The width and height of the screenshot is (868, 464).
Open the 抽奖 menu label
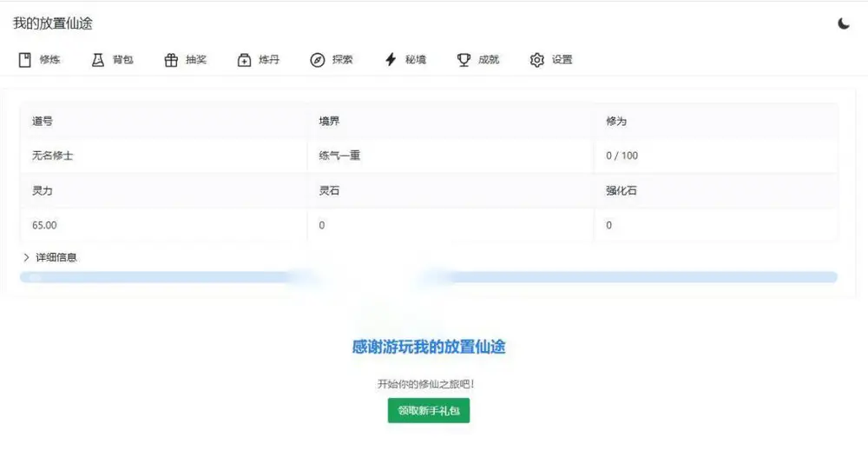(196, 60)
